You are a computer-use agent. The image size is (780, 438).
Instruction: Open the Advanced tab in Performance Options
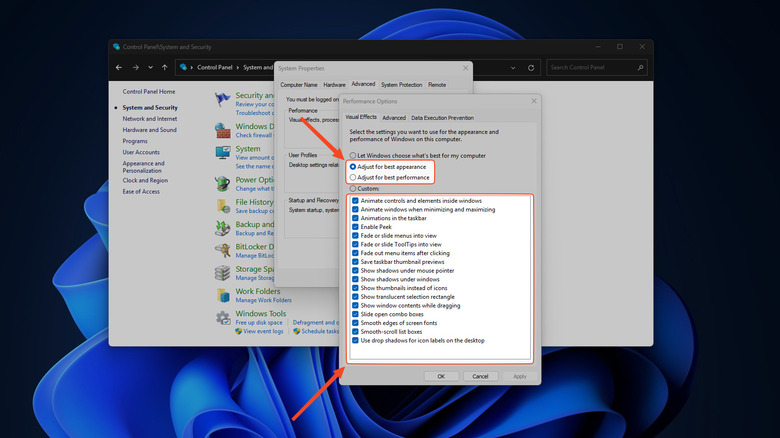394,118
